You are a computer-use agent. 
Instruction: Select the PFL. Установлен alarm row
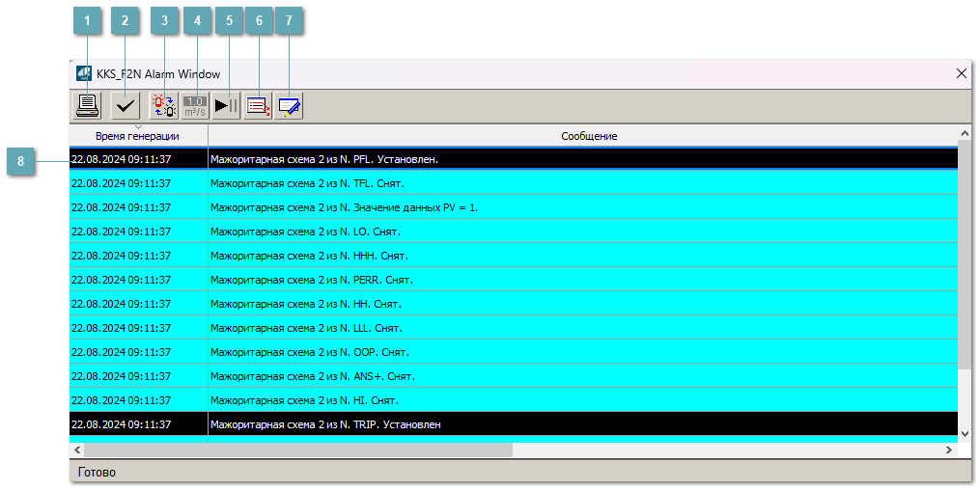[x=483, y=159]
